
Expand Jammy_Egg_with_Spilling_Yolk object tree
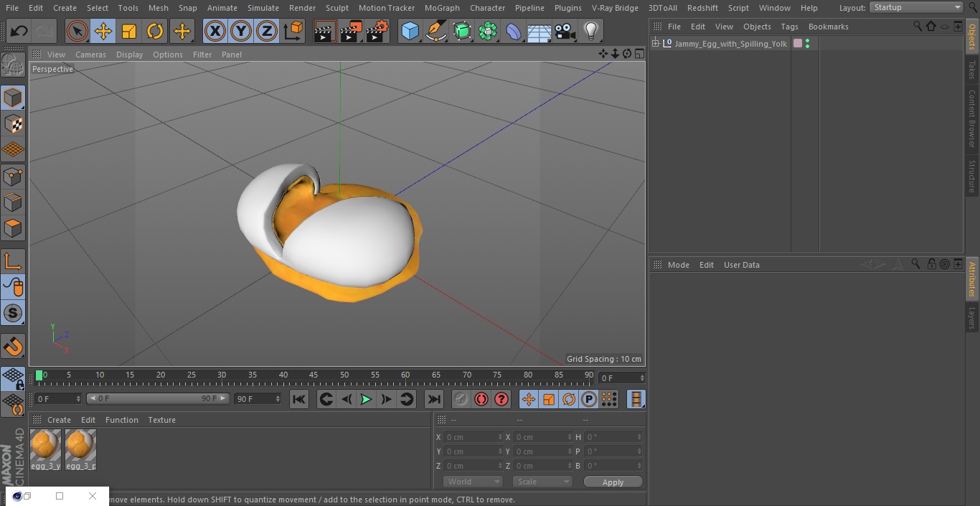[655, 44]
